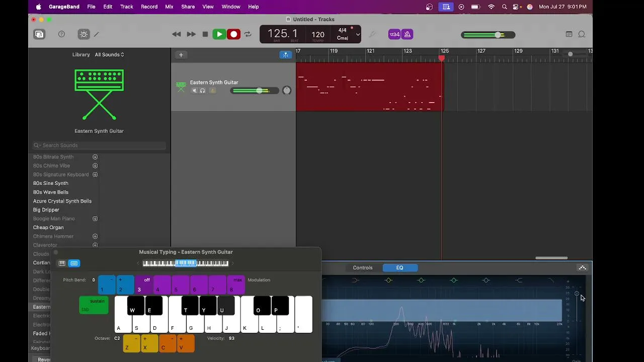Image resolution: width=644 pixels, height=362 pixels.
Task: Switch Musical Typing to piano keyboard view
Action: 62,263
